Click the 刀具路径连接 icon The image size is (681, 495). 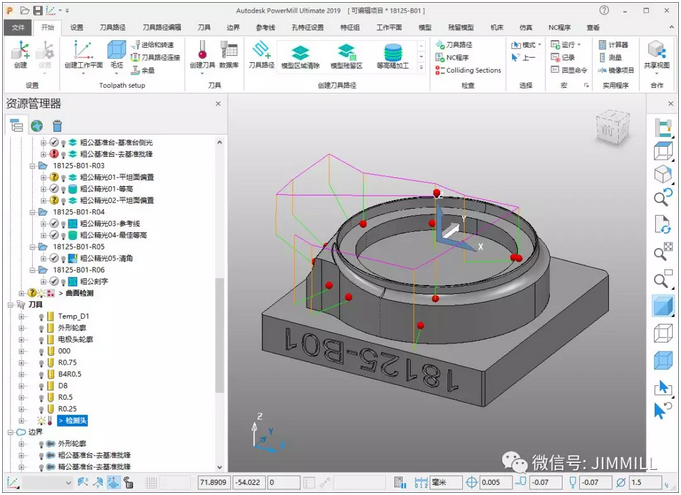pyautogui.click(x=155, y=57)
